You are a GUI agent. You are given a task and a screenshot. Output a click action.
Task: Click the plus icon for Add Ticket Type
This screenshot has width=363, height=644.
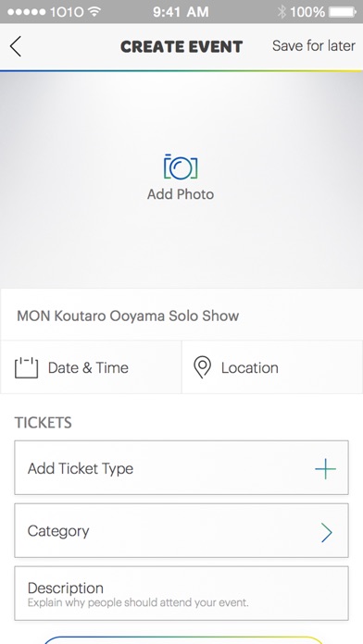[326, 468]
